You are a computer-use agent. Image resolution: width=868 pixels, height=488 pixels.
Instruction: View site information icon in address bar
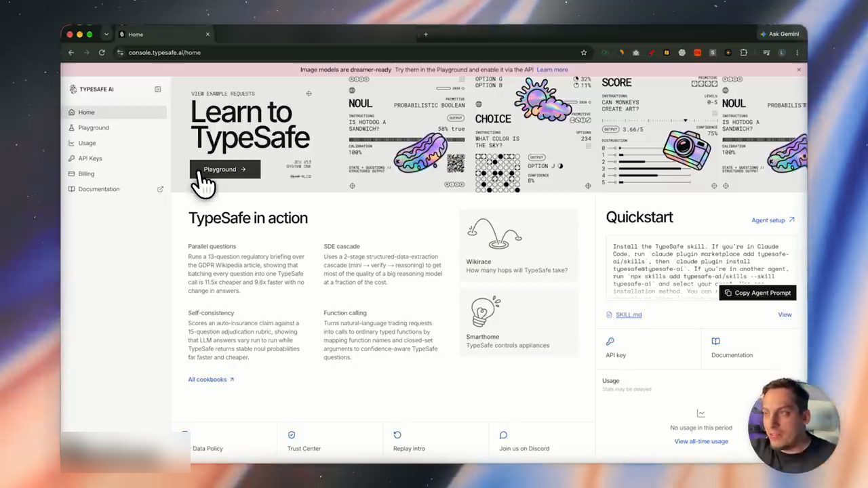click(x=120, y=52)
